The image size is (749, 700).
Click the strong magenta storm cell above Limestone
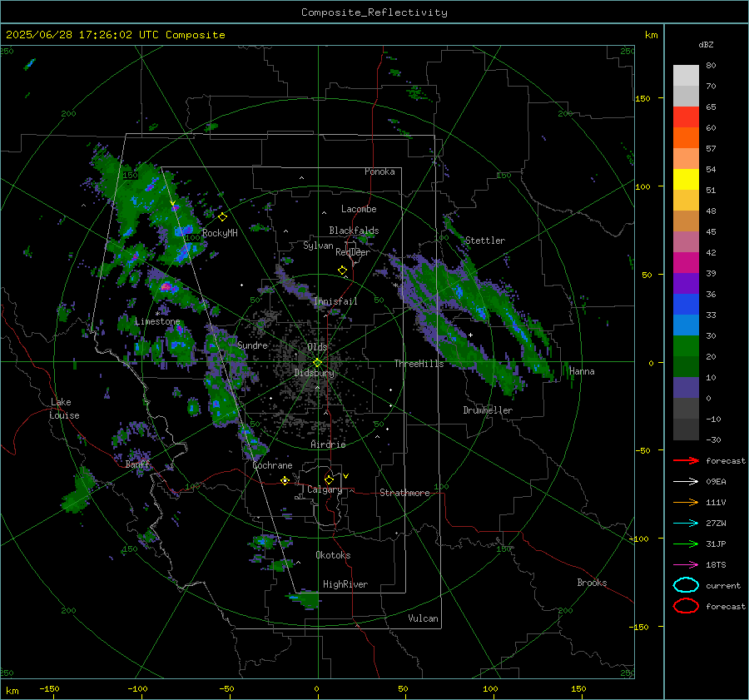pyautogui.click(x=166, y=286)
